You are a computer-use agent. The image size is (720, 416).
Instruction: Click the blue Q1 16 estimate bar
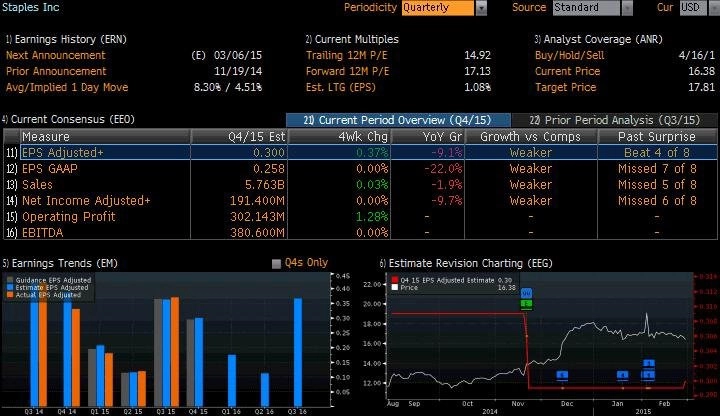click(x=232, y=380)
